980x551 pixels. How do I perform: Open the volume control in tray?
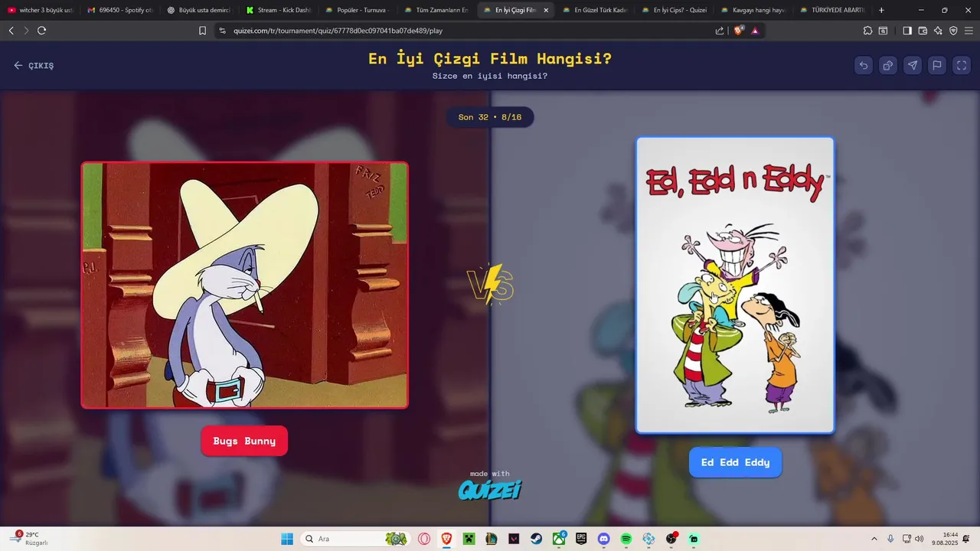click(x=920, y=539)
